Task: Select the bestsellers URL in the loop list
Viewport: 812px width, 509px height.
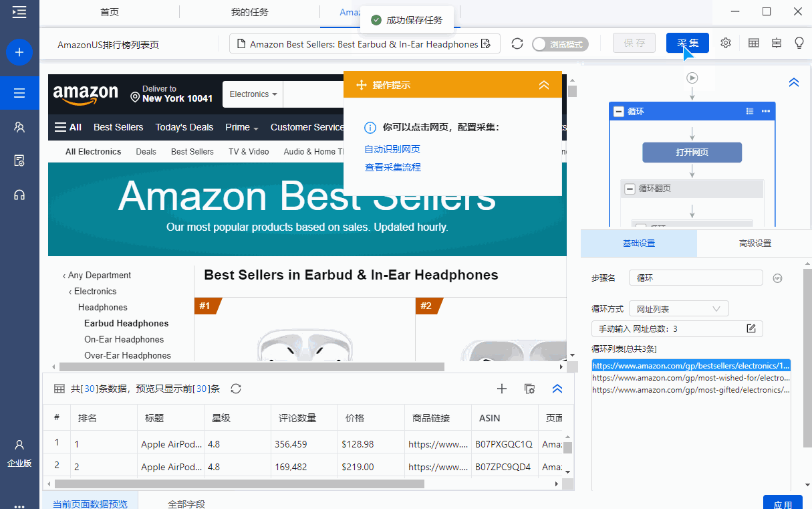Action: click(691, 366)
